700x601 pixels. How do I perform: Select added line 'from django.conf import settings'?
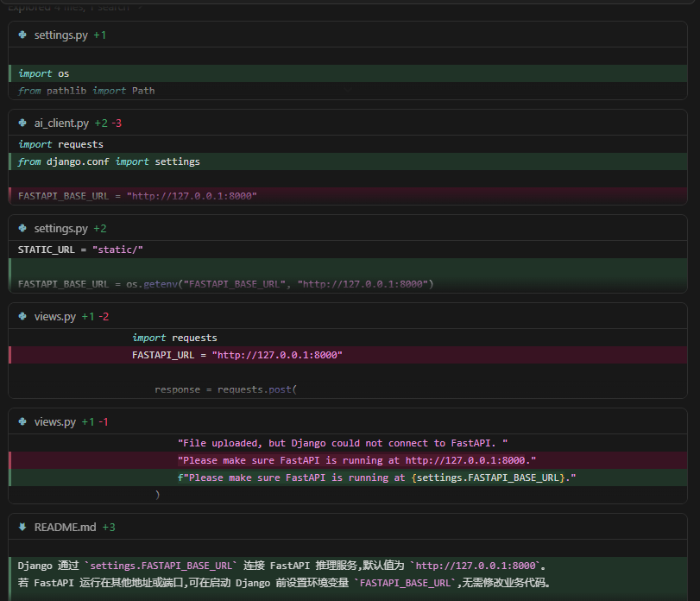tap(348, 161)
